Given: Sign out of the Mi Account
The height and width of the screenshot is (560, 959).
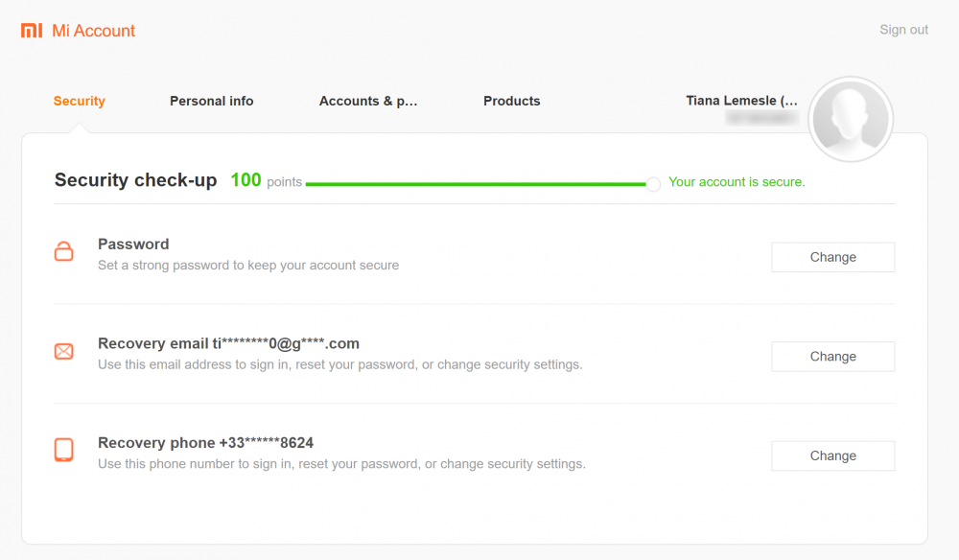Looking at the screenshot, I should coord(902,30).
